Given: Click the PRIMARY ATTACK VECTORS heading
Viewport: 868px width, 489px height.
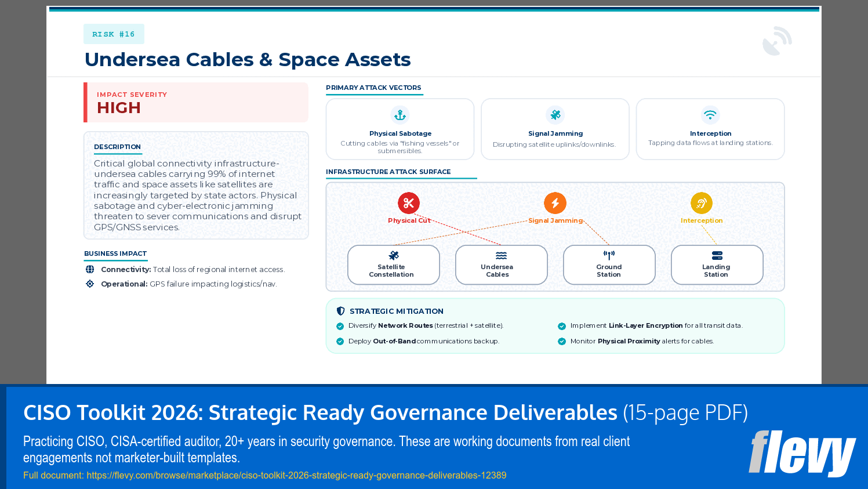Looking at the screenshot, I should (373, 88).
